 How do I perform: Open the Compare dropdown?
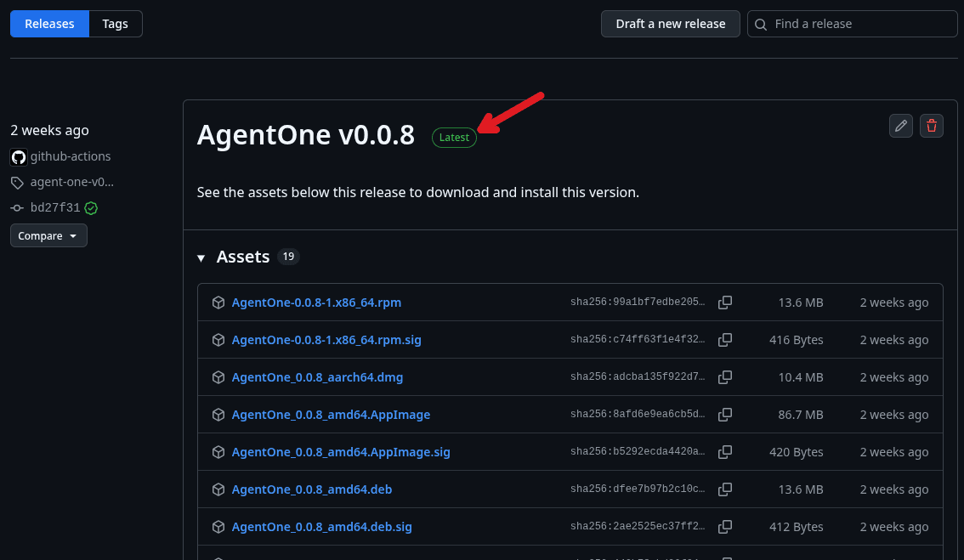point(48,235)
